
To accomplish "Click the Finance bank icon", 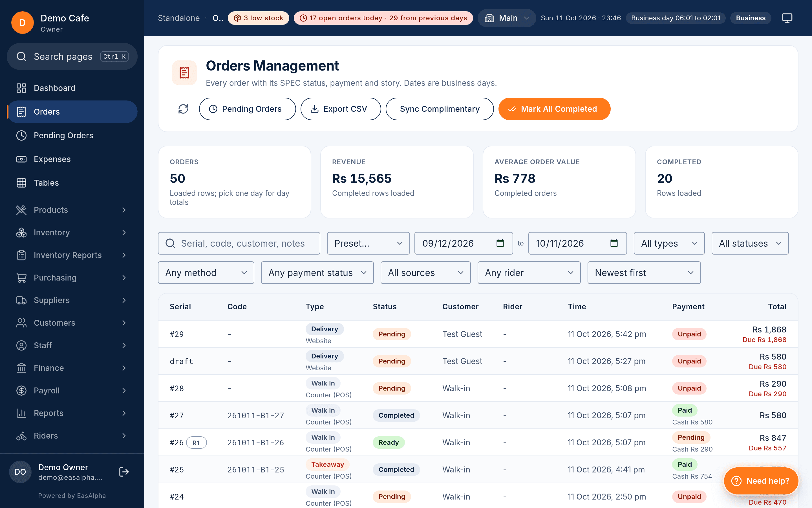I will [21, 368].
